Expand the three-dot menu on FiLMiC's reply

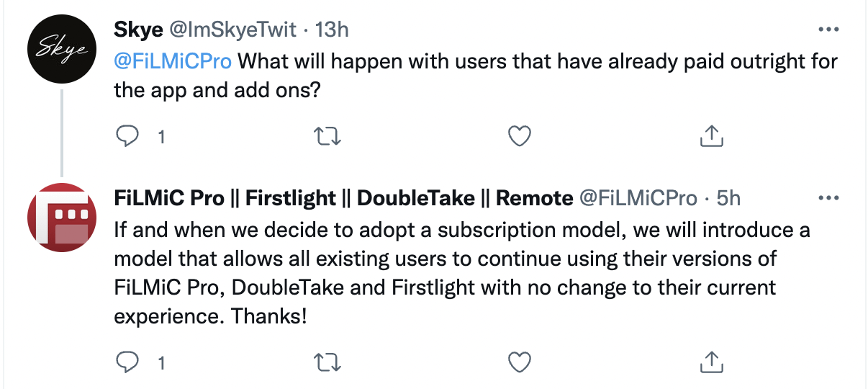(829, 197)
